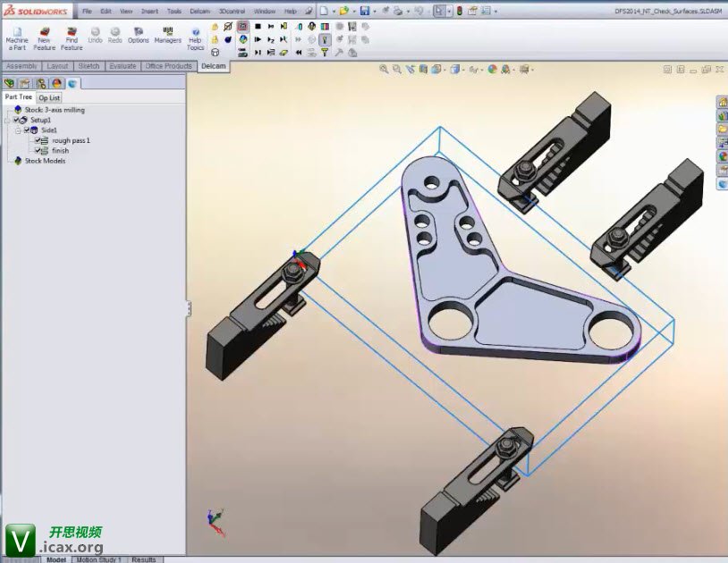The width and height of the screenshot is (728, 563).
Task: Switch to the Evaluate tab
Action: coord(123,66)
